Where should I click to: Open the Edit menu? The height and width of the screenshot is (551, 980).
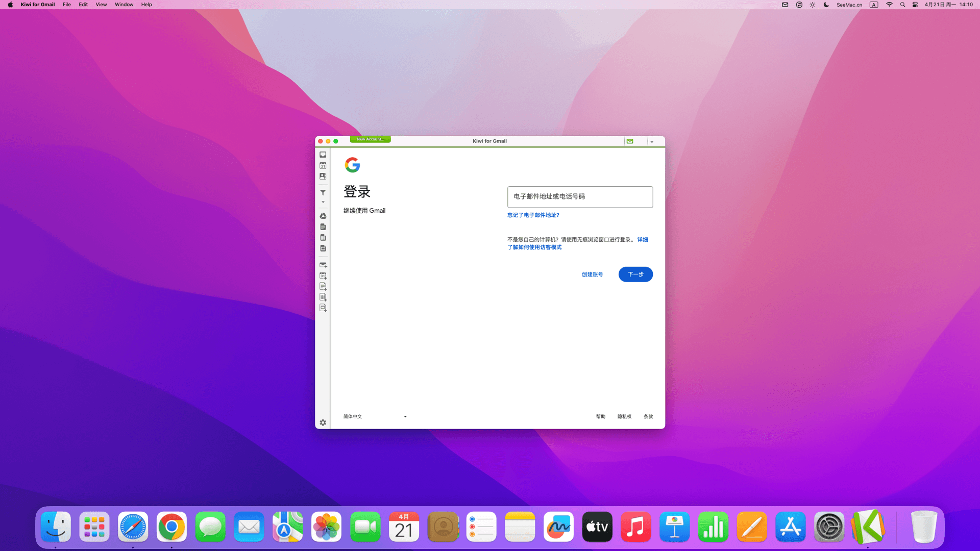point(83,5)
